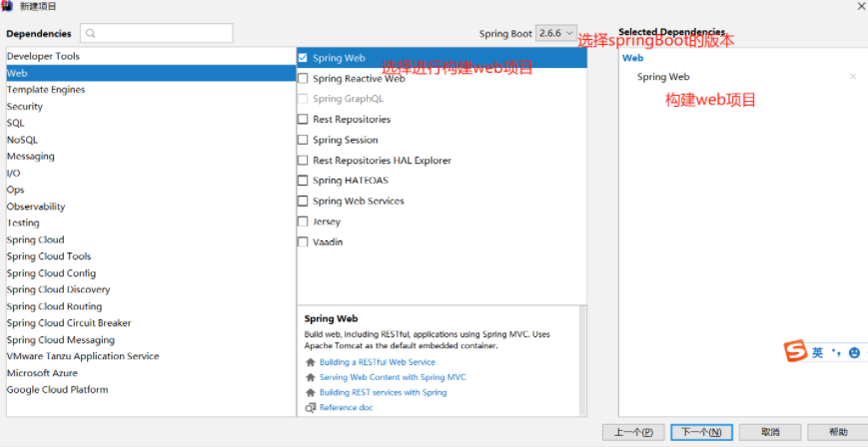Image resolution: width=868 pixels, height=447 pixels.
Task: Check Rest Repositories HAL Explorer
Action: (303, 160)
